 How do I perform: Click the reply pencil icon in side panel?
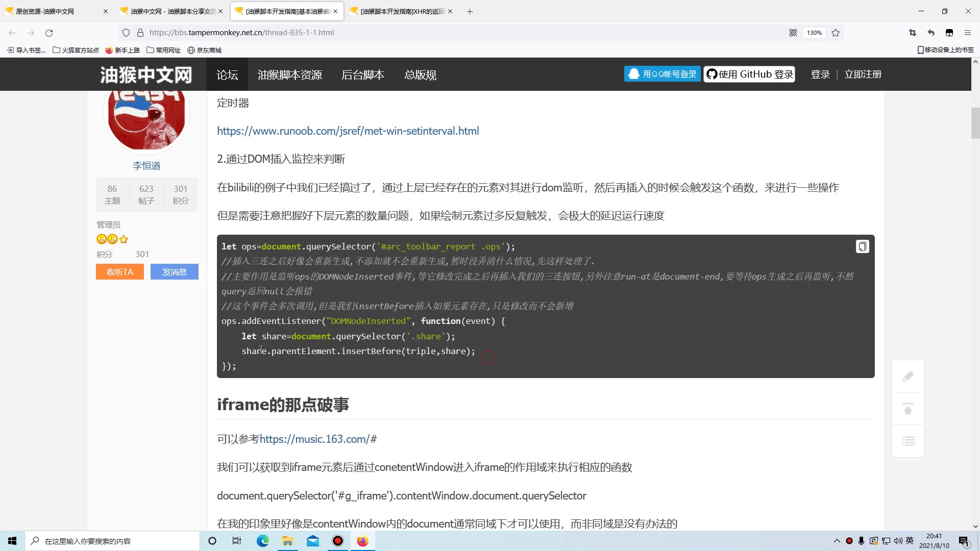908,377
